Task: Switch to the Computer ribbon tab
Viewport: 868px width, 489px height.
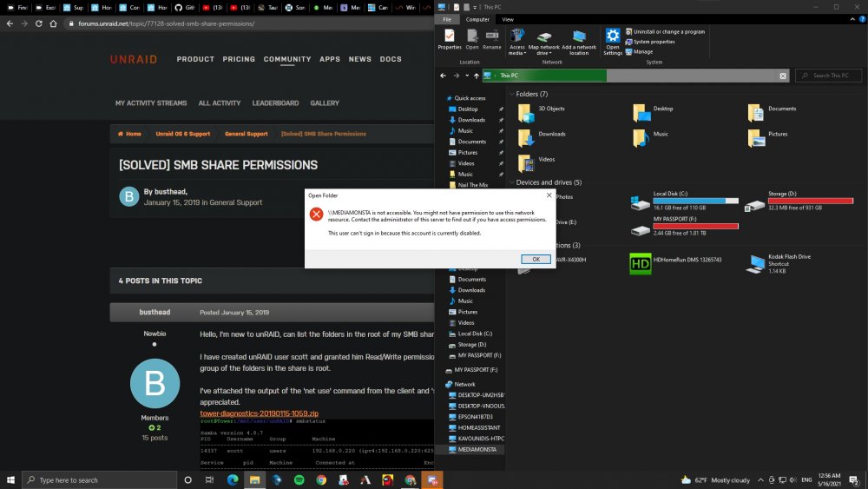Action: 477,19
